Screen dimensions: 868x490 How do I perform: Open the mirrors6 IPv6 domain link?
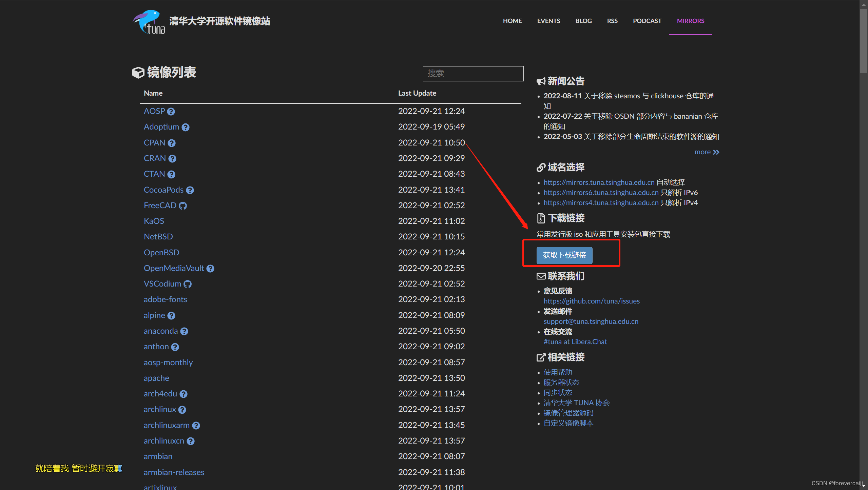[601, 193]
